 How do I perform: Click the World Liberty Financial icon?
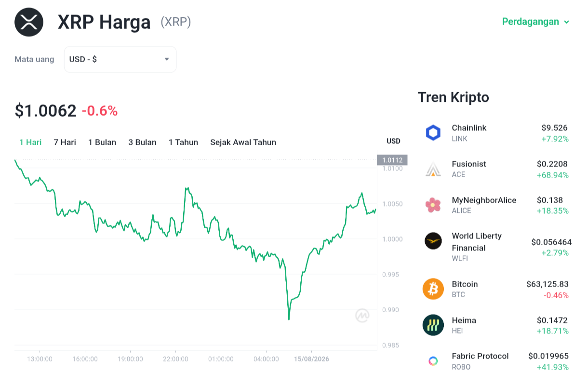point(433,241)
